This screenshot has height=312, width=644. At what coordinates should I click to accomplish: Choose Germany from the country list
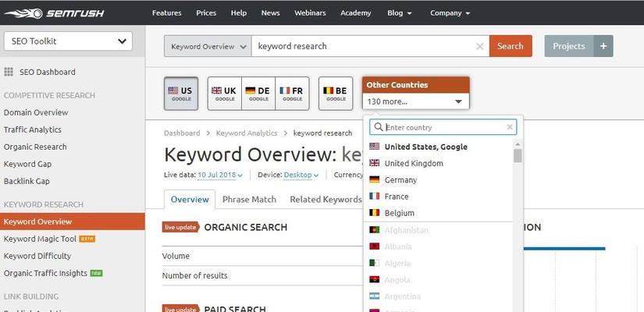coord(438,180)
